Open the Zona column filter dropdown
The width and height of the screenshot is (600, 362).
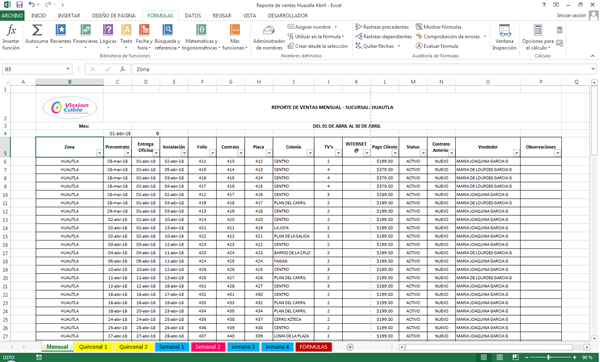coord(99,153)
